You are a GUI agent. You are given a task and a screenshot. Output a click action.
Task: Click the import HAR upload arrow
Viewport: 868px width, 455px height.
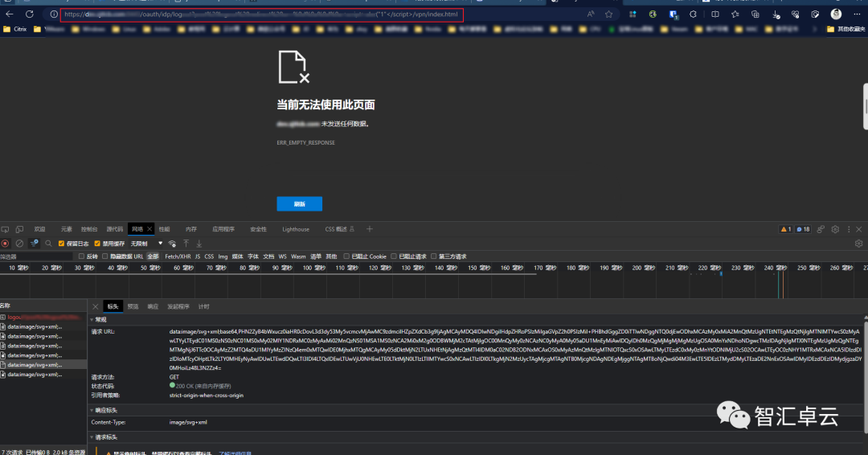click(186, 243)
